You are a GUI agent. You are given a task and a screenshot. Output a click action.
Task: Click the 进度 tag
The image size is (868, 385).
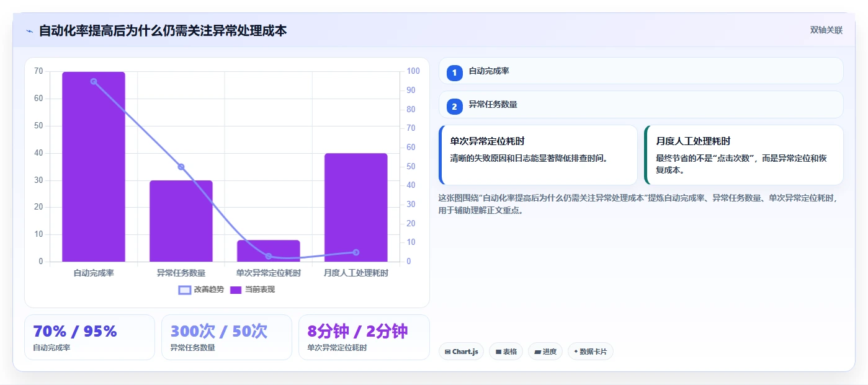(545, 352)
